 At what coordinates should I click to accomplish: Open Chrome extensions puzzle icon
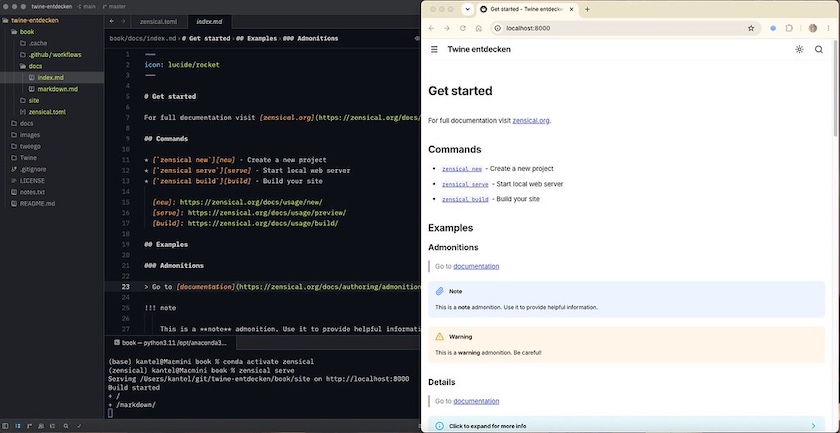789,28
